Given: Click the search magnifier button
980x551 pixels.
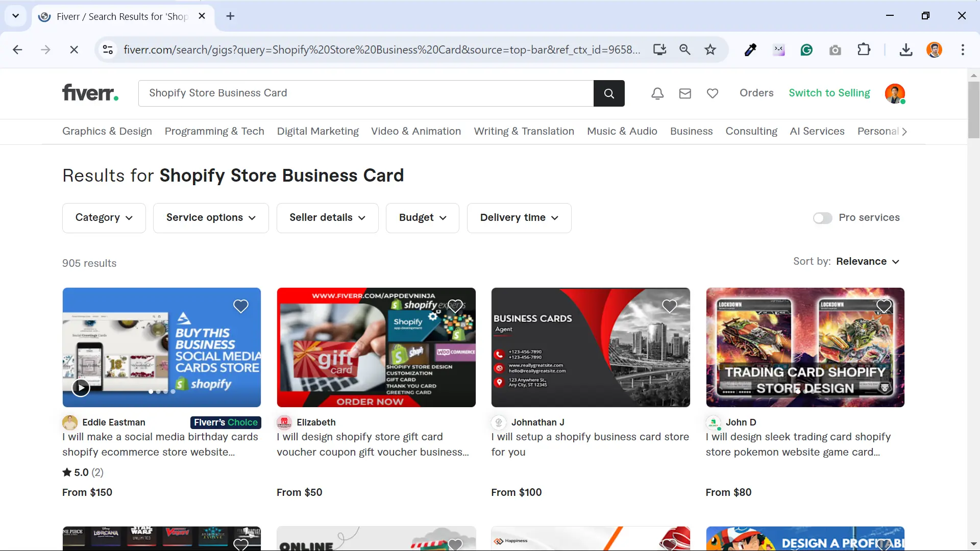Looking at the screenshot, I should click(609, 93).
